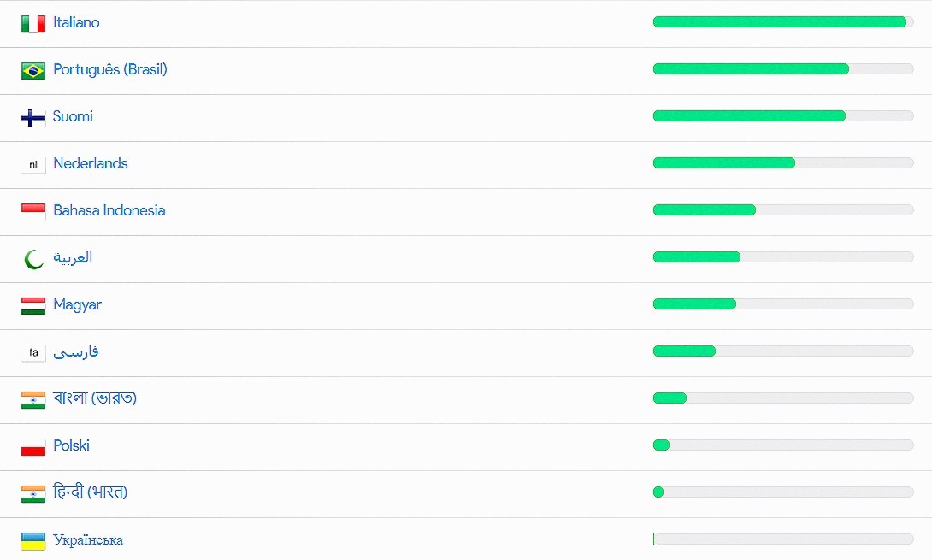Click the 'fa' language badge icon

click(33, 352)
